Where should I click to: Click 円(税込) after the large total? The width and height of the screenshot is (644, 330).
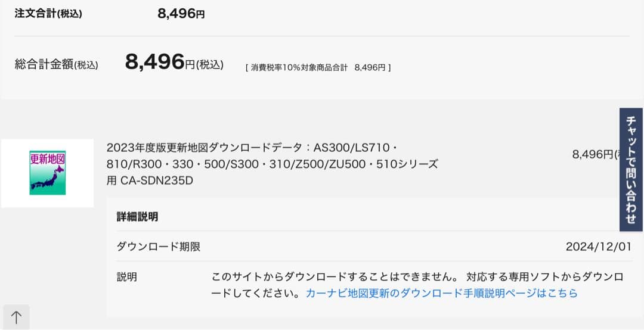pos(205,65)
